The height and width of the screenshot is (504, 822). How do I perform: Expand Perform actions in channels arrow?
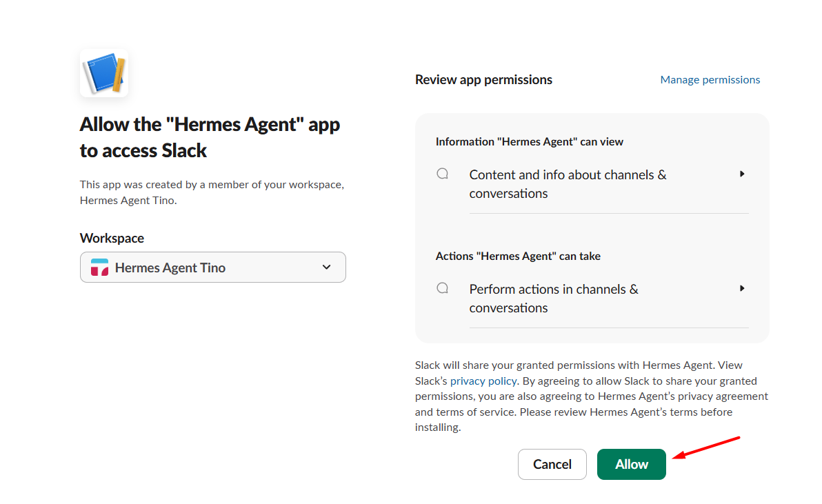742,288
